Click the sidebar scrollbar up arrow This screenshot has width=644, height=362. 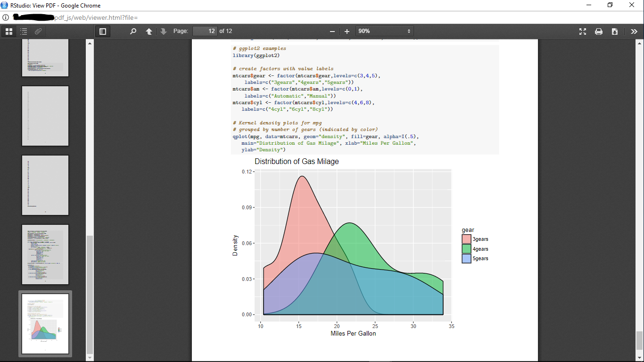coord(90,43)
